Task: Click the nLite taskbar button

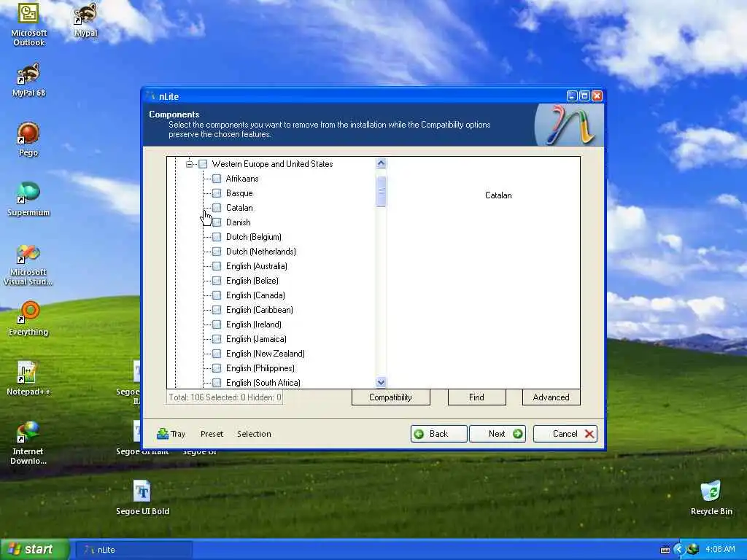Action: coord(134,550)
